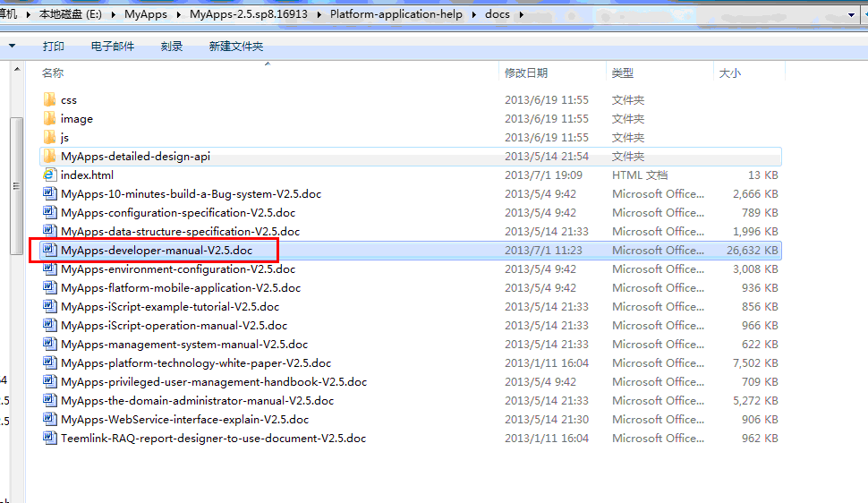868x503 pixels.
Task: Select file name MyApps-developer-manual-V2.5.doc
Action: click(x=157, y=251)
